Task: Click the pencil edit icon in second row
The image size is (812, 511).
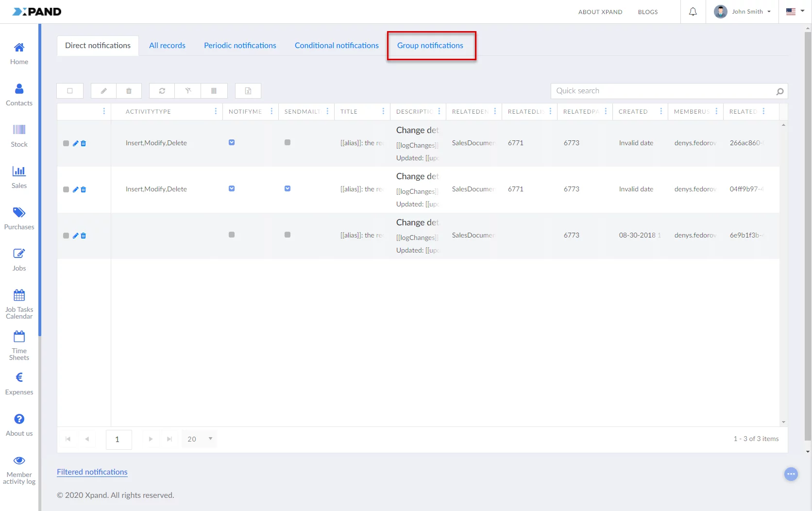Action: [75, 189]
